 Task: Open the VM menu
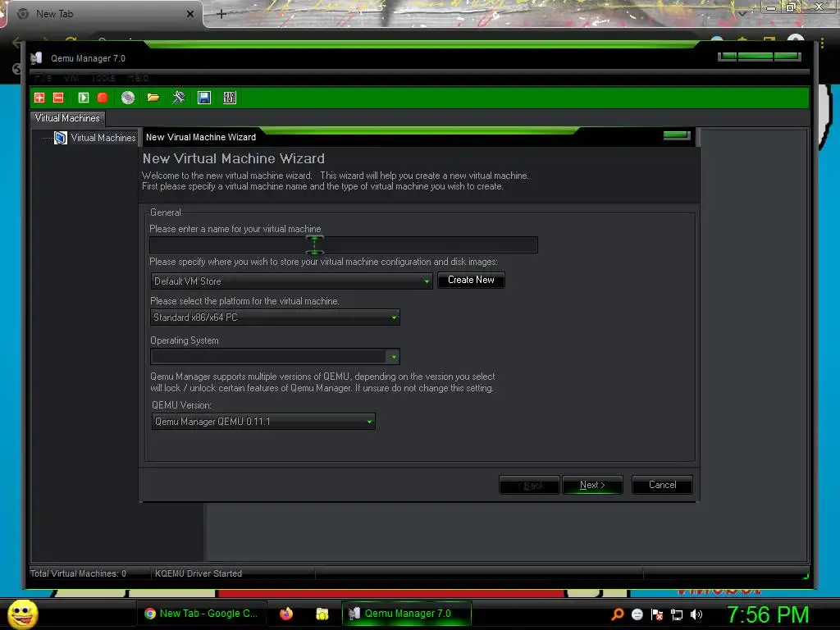pyautogui.click(x=71, y=78)
